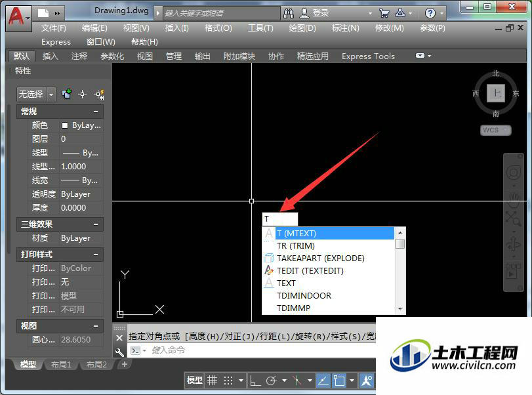Click the dynamic input box showing T

click(x=280, y=219)
